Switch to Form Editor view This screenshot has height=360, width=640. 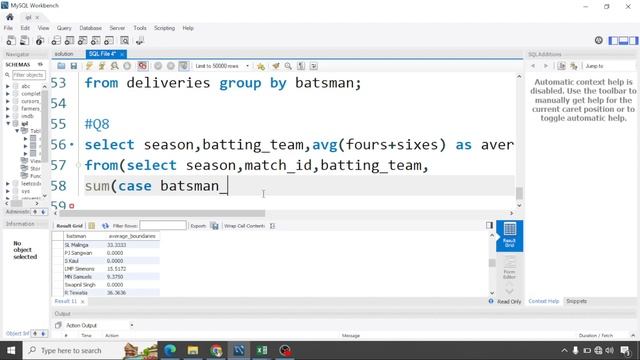point(509,268)
